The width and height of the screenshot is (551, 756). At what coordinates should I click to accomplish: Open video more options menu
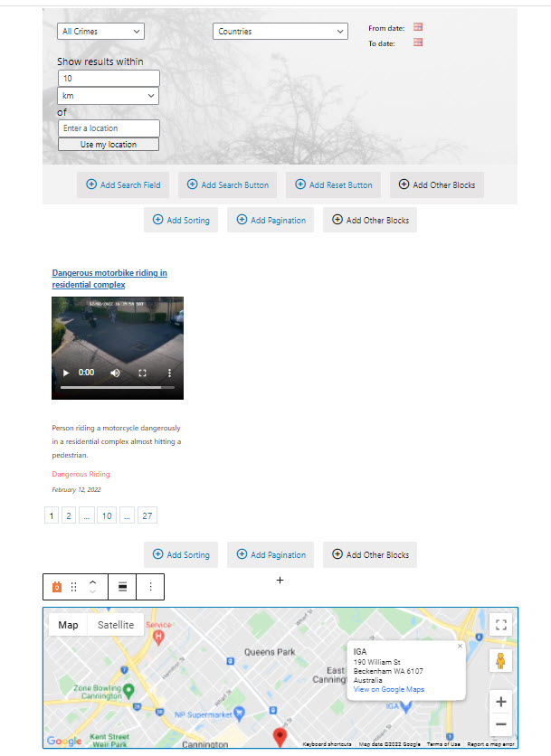pos(169,373)
